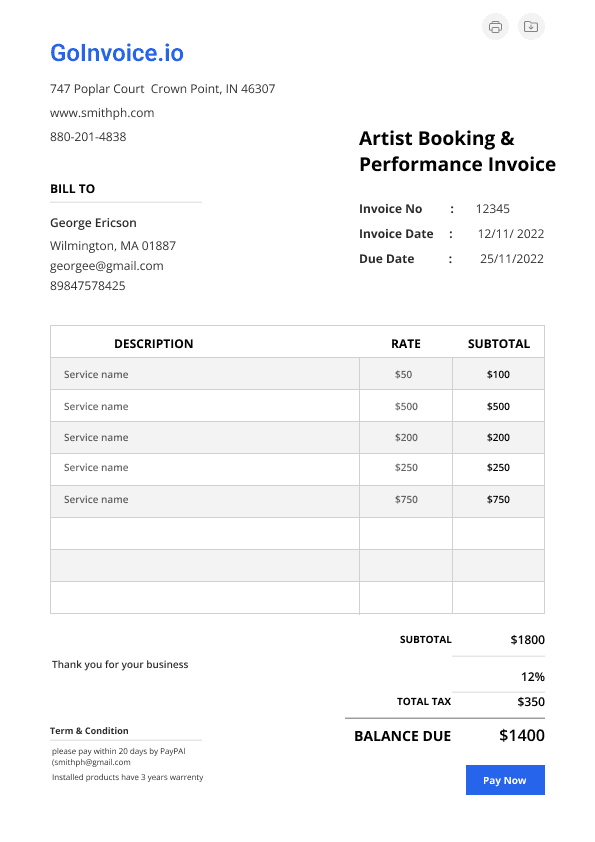Select the georgee@gmail.com email address
Viewport: 595px width, 842px height.
click(107, 266)
